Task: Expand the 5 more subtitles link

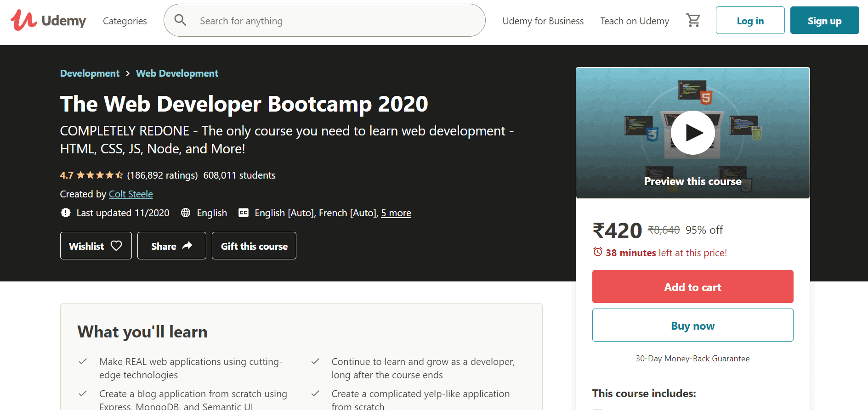Action: click(x=396, y=213)
